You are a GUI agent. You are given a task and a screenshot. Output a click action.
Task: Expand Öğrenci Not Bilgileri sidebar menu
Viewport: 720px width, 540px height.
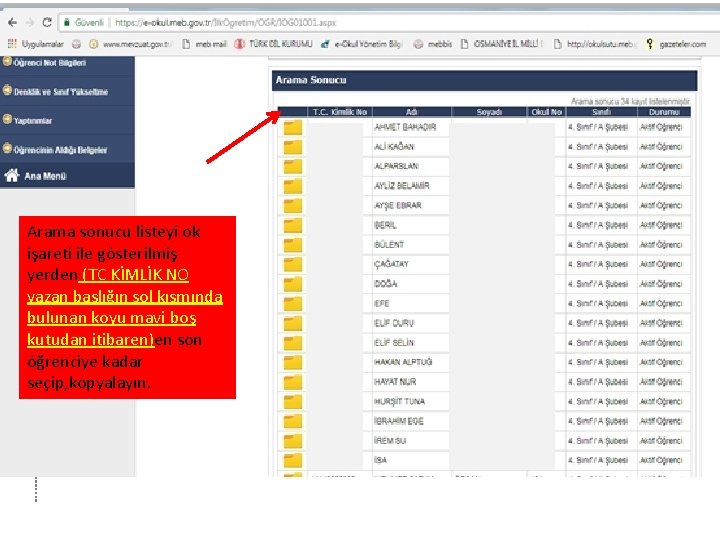(x=67, y=63)
